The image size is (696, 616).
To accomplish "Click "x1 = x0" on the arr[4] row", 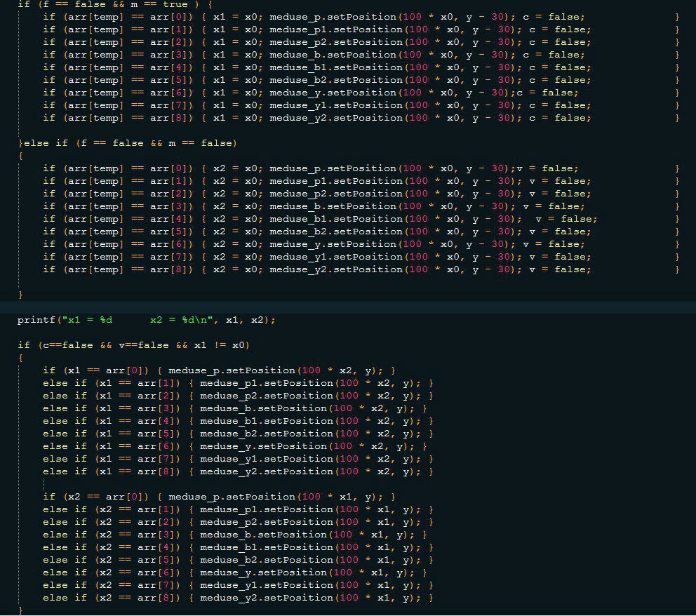I will tap(235, 67).
